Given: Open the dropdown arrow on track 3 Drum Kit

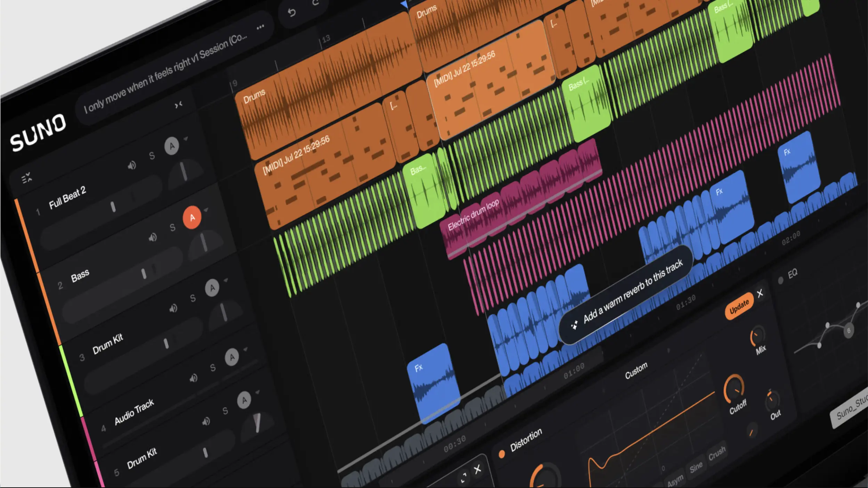Looking at the screenshot, I should pyautogui.click(x=226, y=280).
